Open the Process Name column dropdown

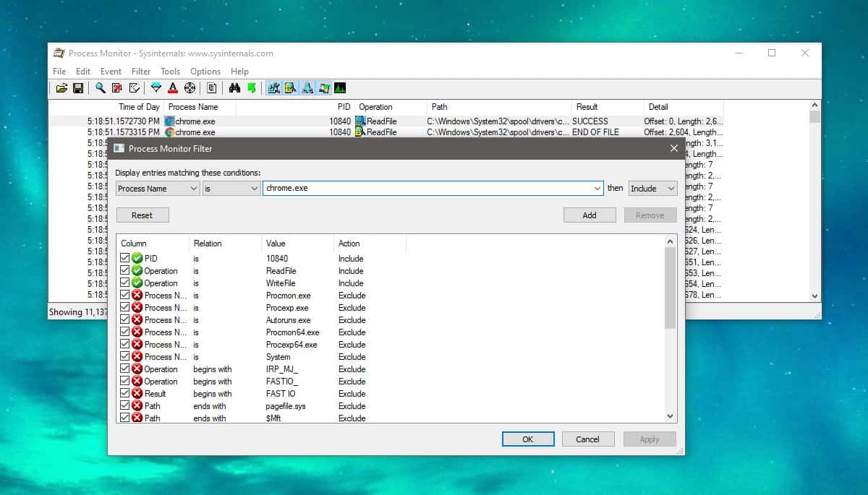click(x=158, y=188)
